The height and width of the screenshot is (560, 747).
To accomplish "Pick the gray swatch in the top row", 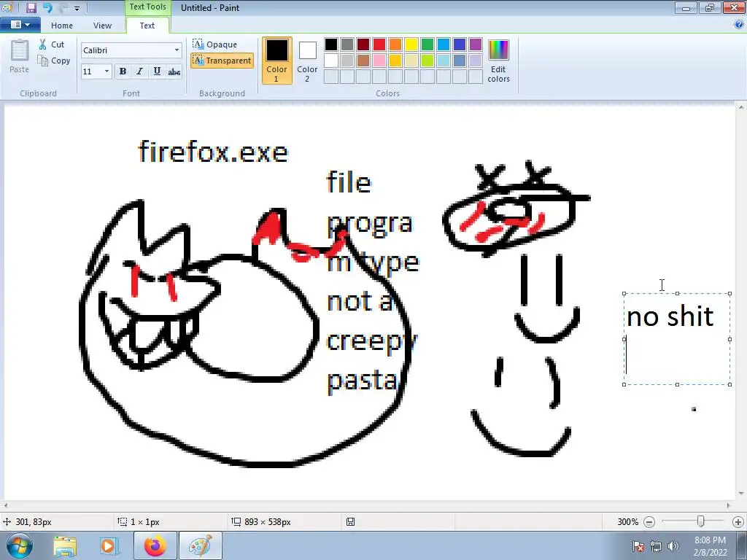I will pyautogui.click(x=347, y=44).
